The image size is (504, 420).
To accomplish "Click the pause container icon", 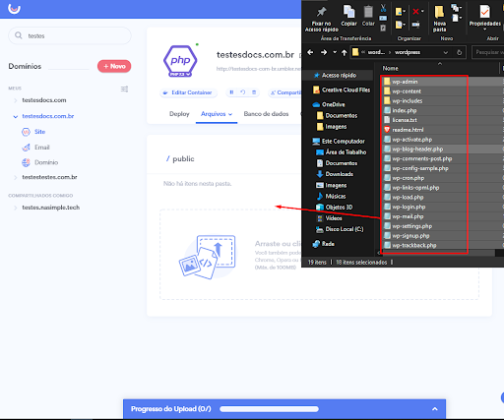I will tap(231, 92).
